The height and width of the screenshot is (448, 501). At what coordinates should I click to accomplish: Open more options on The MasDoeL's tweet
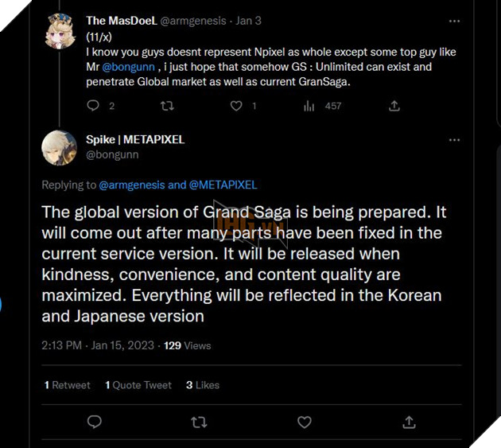point(454,20)
